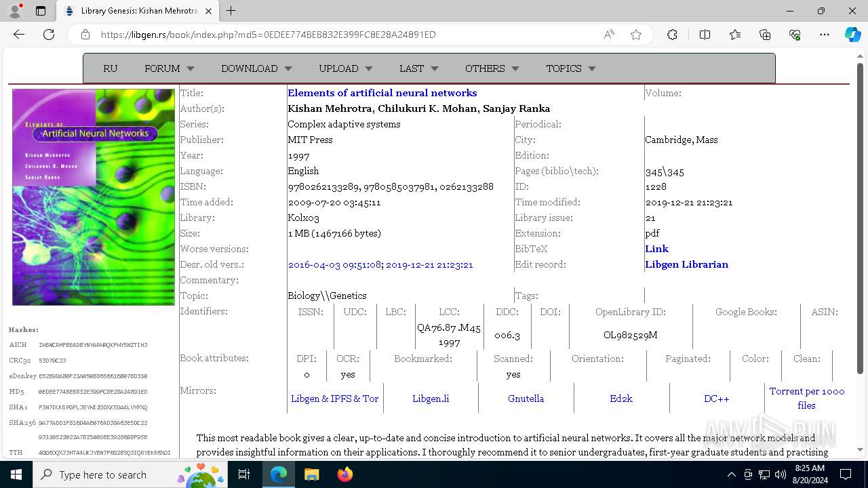View site information lock icon

85,35
